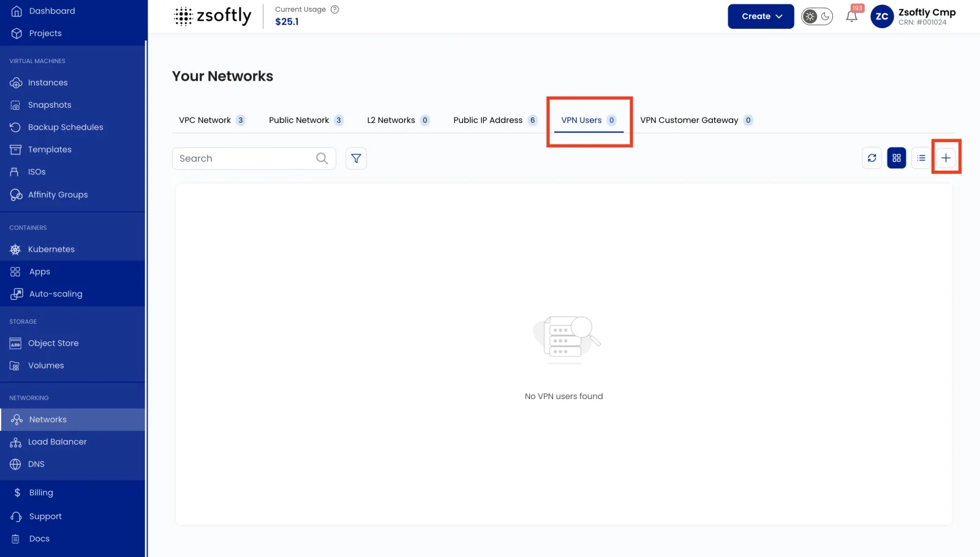Open the Dashboard icon in sidebar
Viewport: 980px width, 557px height.
tap(17, 11)
